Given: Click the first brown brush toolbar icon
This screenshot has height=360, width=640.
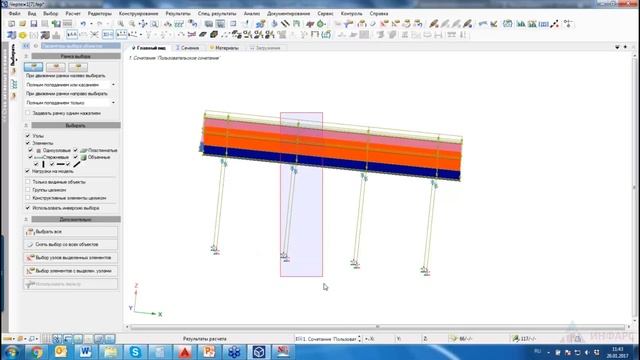Looking at the screenshot, I should pos(434,24).
